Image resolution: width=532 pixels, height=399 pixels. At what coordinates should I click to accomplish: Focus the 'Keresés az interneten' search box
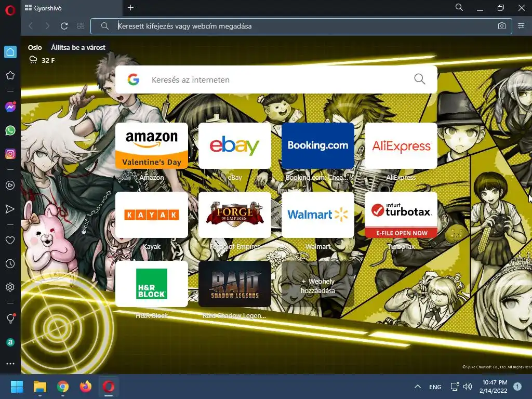point(276,79)
